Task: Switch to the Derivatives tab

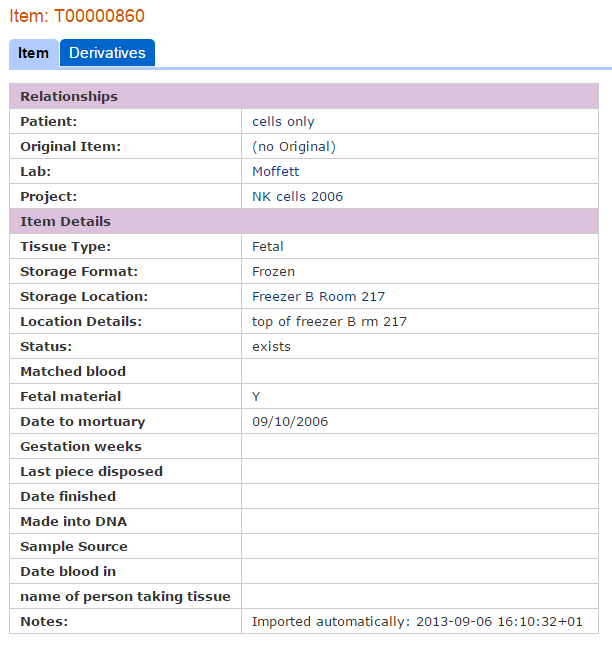Action: point(107,53)
